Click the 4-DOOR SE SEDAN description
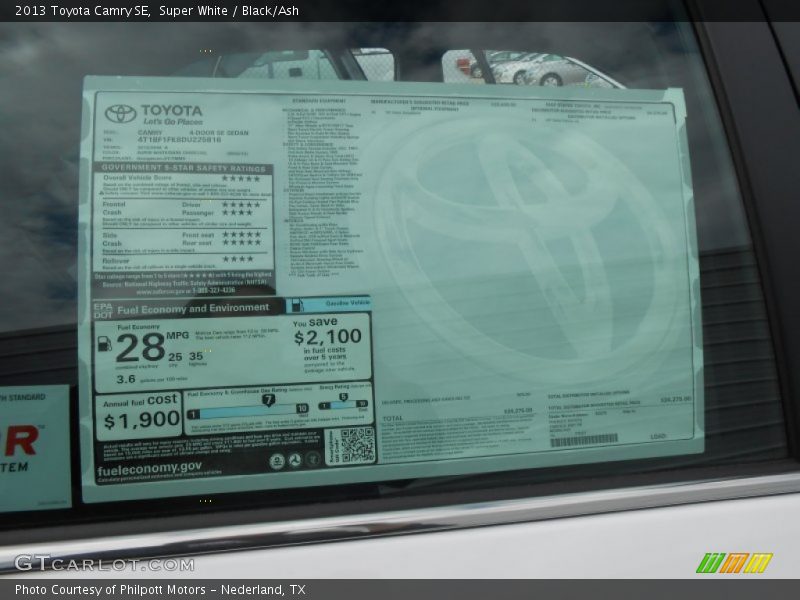This screenshot has height=600, width=800. 219,133
